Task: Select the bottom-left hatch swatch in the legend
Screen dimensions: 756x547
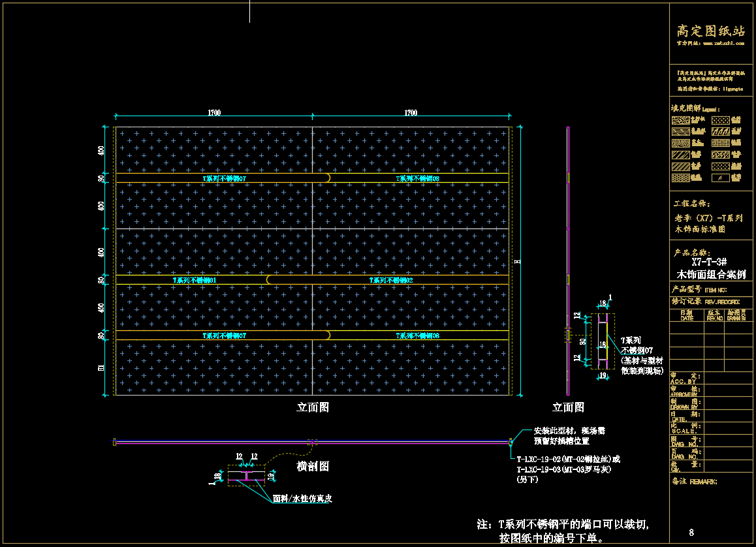Action: pos(681,178)
